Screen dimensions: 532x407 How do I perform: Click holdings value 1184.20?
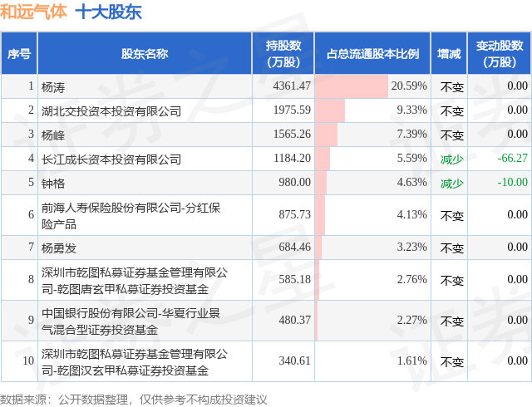pyautogui.click(x=292, y=158)
